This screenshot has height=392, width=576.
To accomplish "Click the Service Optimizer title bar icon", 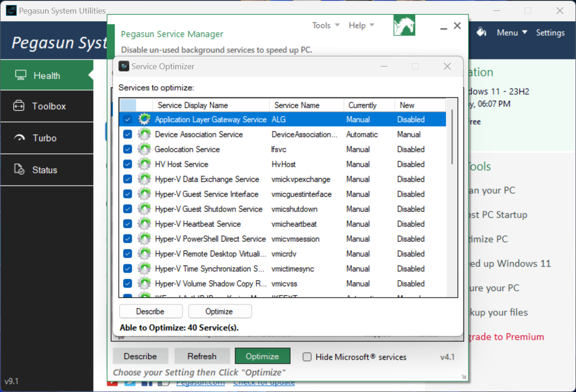I will click(x=124, y=66).
